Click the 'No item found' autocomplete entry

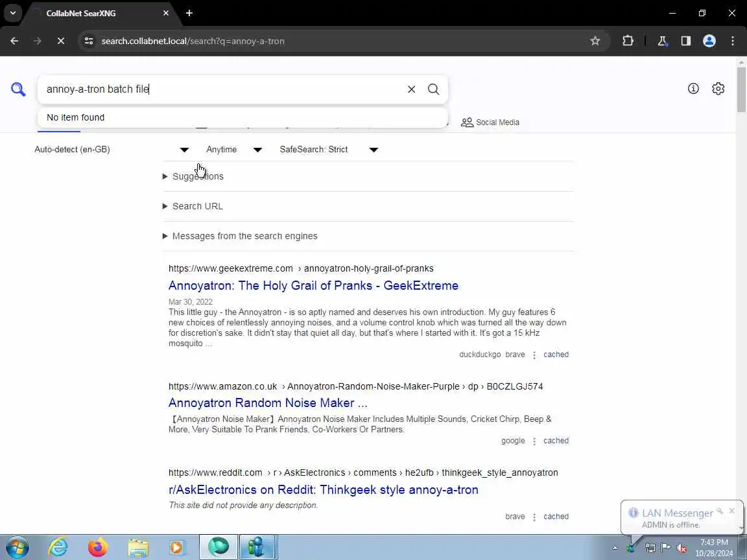pyautogui.click(x=243, y=117)
